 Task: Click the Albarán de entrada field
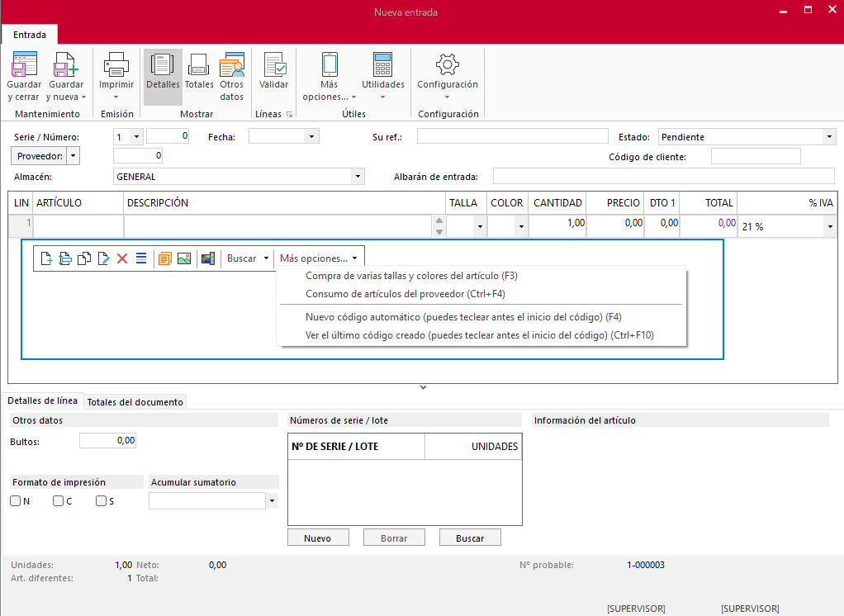[664, 177]
